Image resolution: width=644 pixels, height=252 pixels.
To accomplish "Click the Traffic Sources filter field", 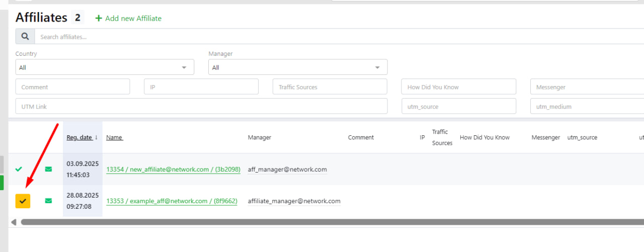I will click(x=330, y=87).
